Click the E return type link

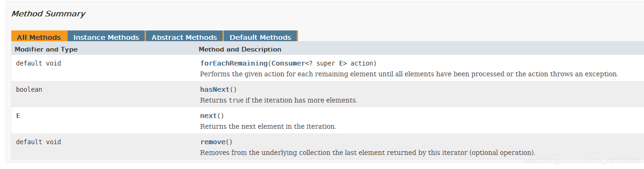tap(18, 116)
